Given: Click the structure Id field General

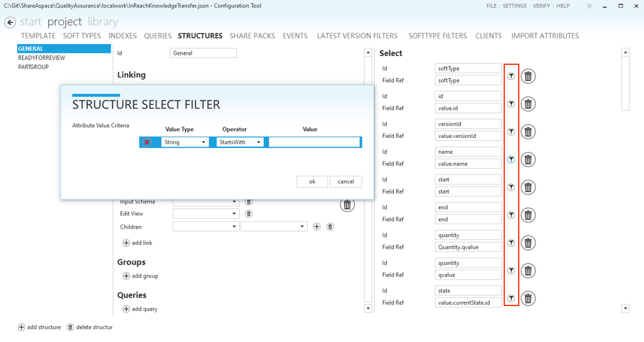Looking at the screenshot, I should (203, 53).
